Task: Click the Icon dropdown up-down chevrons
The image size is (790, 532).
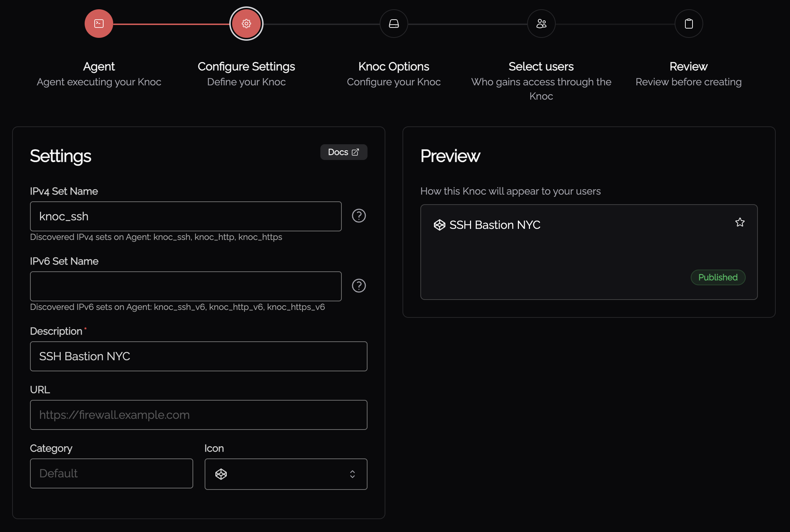Action: [352, 474]
